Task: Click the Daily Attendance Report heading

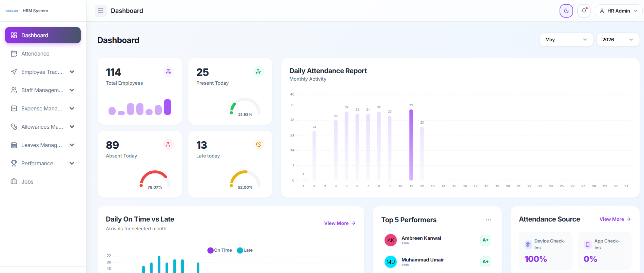Action: coord(328,71)
